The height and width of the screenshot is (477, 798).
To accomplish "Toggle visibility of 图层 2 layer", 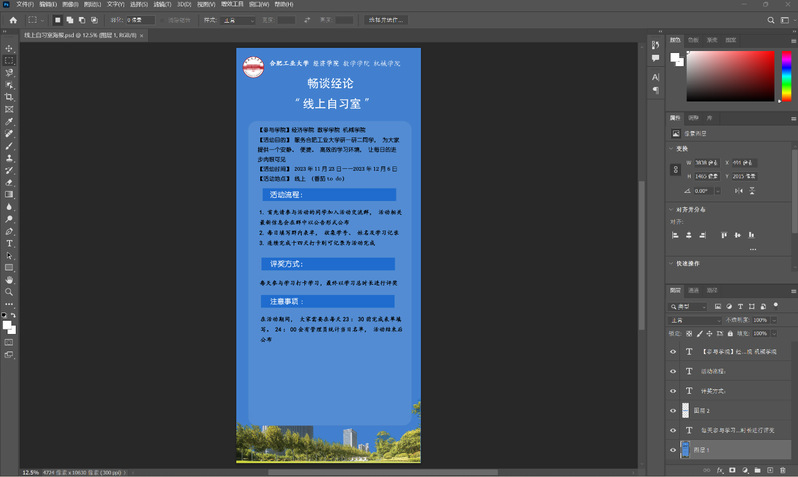I will pyautogui.click(x=673, y=411).
